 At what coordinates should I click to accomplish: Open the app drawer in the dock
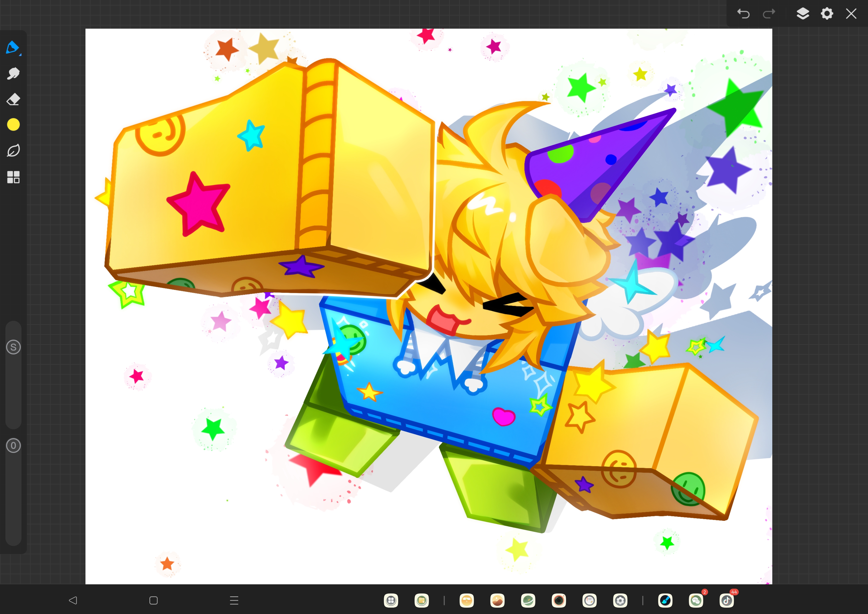391,600
